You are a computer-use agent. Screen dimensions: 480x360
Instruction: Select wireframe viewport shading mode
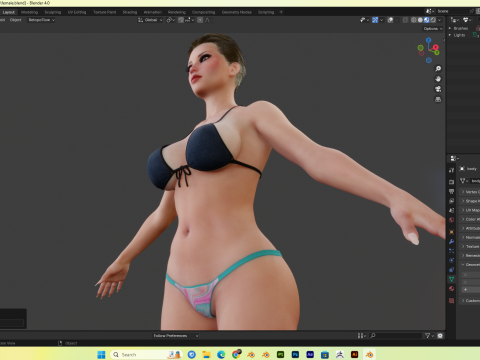(414, 20)
